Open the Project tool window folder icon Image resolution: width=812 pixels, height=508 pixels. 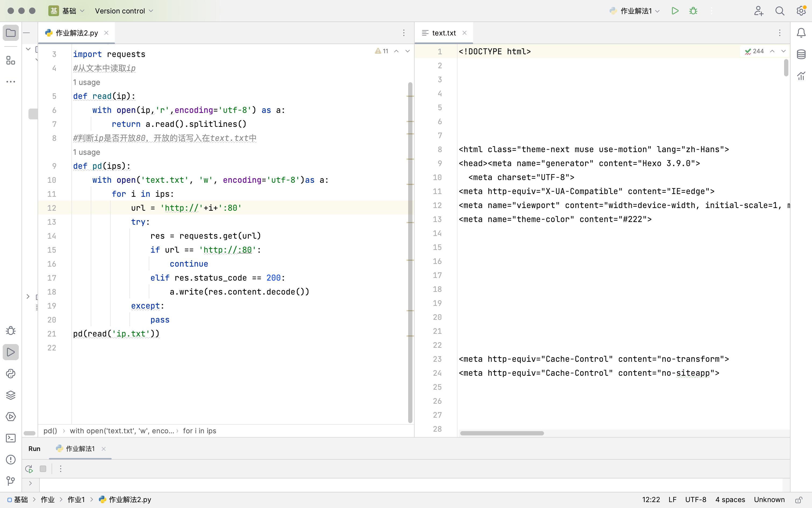(x=11, y=33)
